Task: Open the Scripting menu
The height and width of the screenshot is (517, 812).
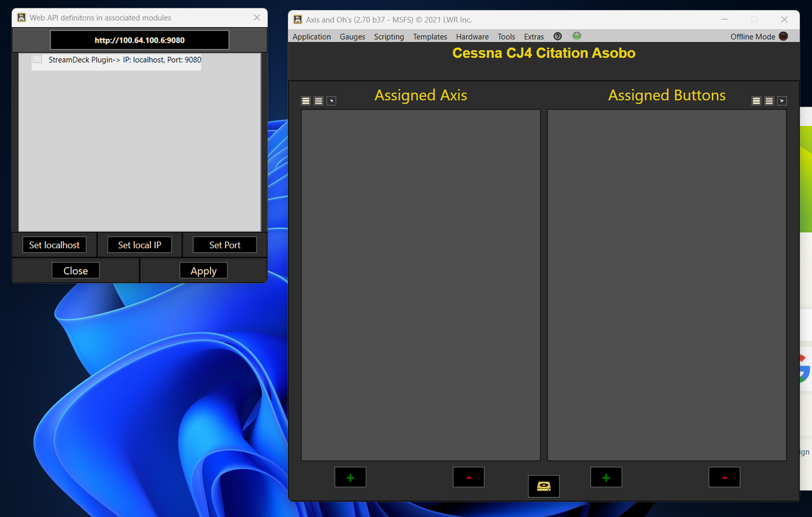Action: (389, 37)
